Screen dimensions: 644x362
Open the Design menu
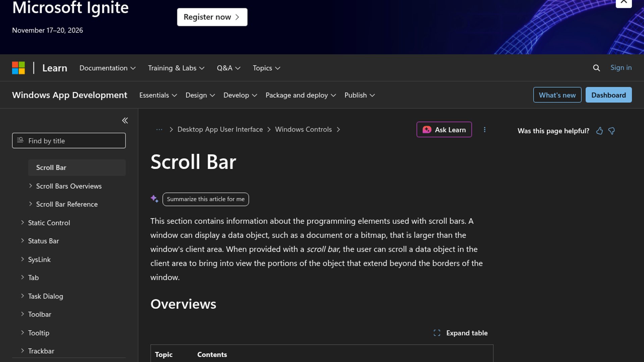click(x=200, y=95)
